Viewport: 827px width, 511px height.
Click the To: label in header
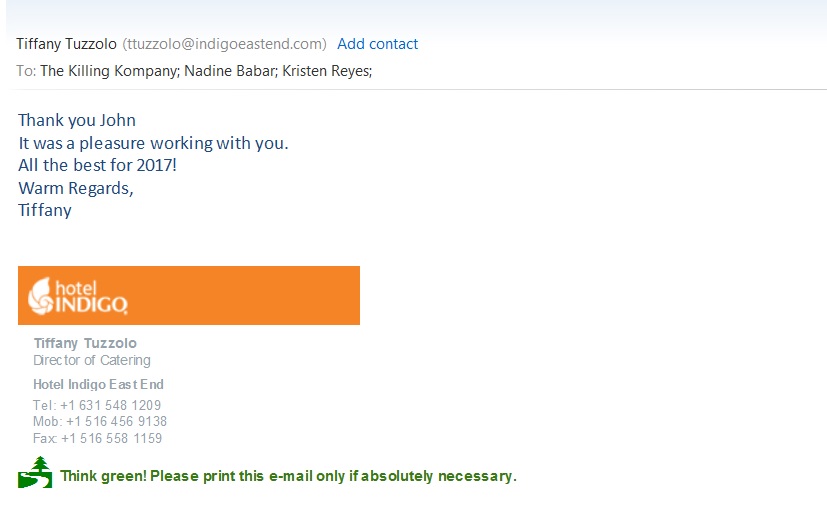click(x=26, y=71)
